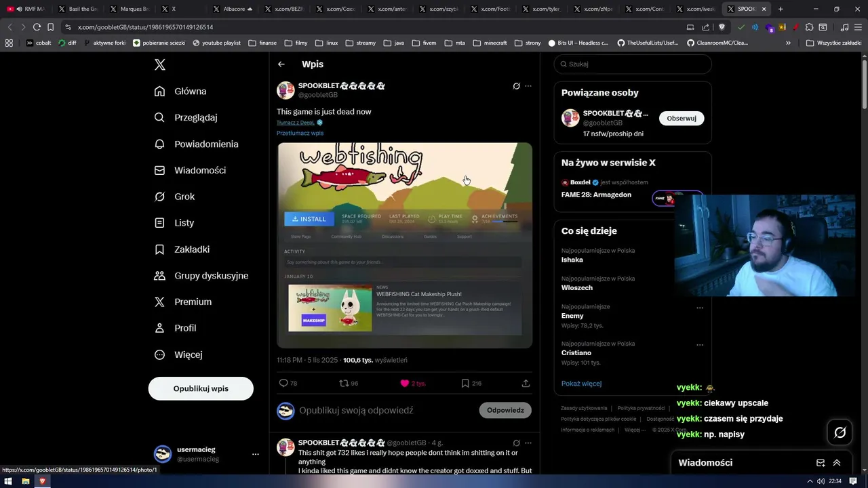This screenshot has height=488, width=868.
Task: Click the Odpowiedz reply button
Action: click(x=505, y=410)
